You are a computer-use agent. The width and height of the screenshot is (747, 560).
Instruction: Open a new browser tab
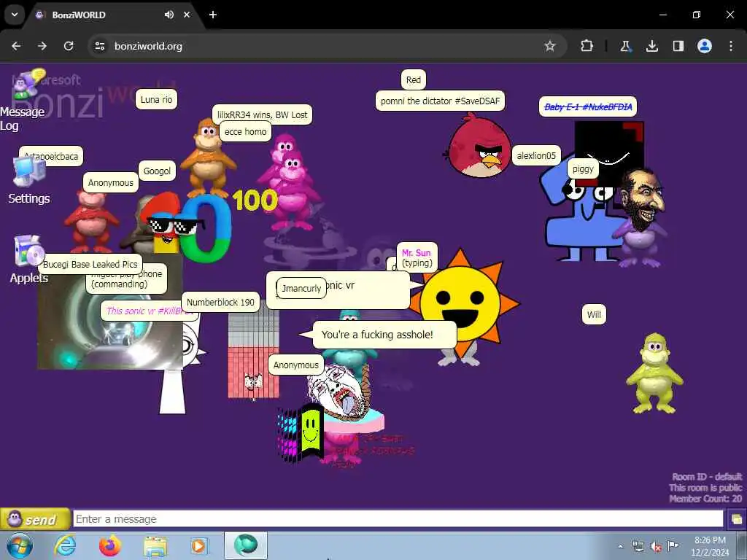pos(213,15)
